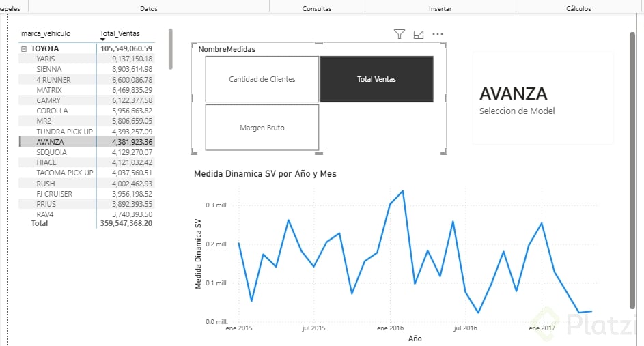This screenshot has width=644, height=346.
Task: Click the AVANZA card visual
Action: click(543, 98)
